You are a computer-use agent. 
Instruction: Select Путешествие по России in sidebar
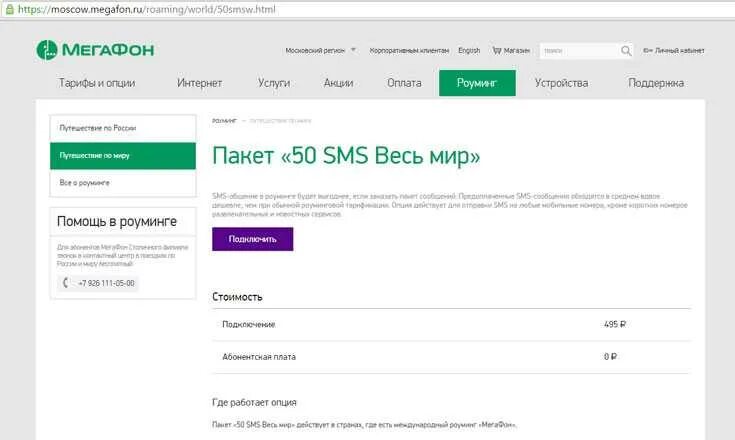pos(123,128)
